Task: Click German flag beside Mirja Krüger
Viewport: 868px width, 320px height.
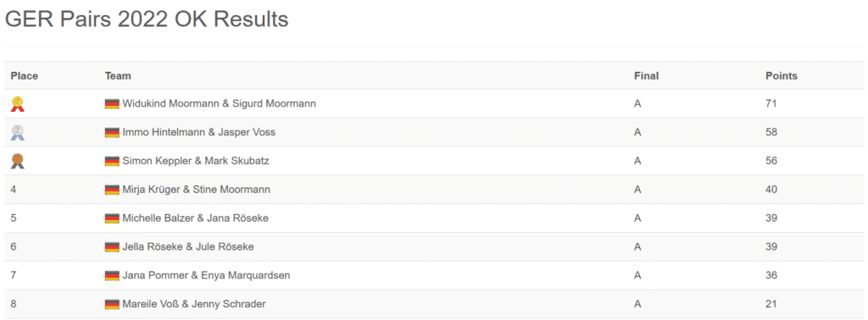Action: 112,190
